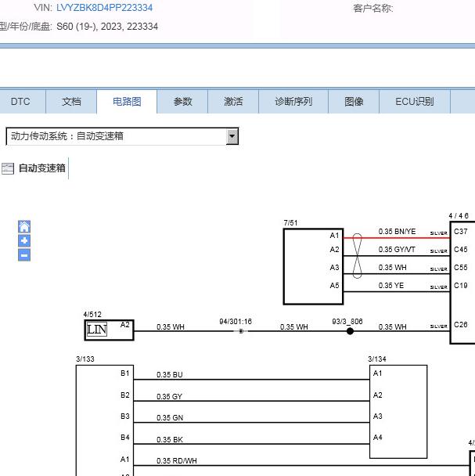Click the red 0.35 BN/YE wire label
This screenshot has width=475, height=476.
(x=397, y=232)
